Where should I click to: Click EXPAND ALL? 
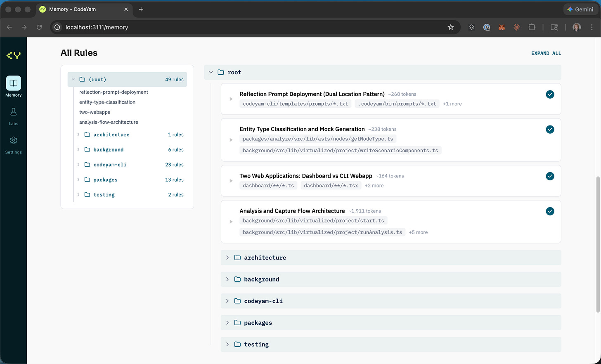(546, 53)
